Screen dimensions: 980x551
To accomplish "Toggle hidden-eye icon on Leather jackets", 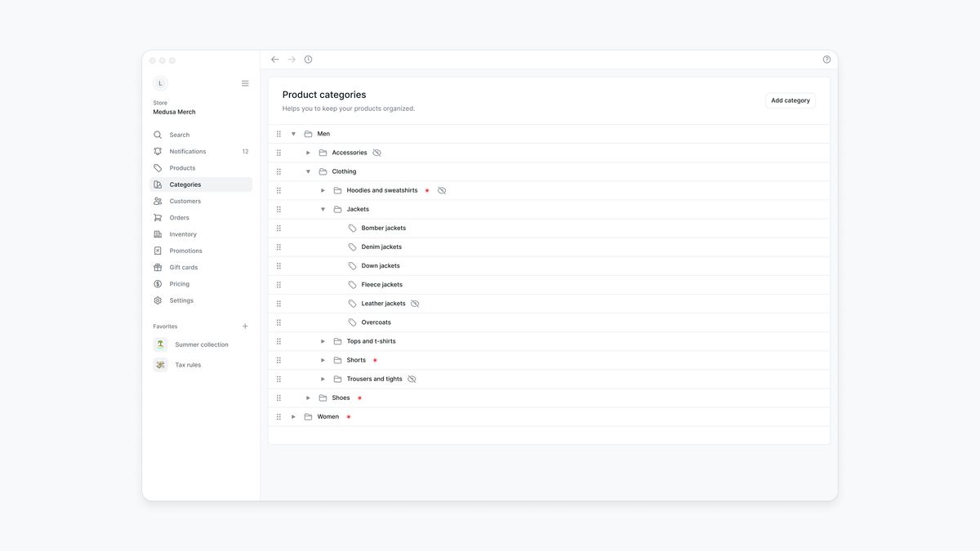I will click(x=415, y=304).
